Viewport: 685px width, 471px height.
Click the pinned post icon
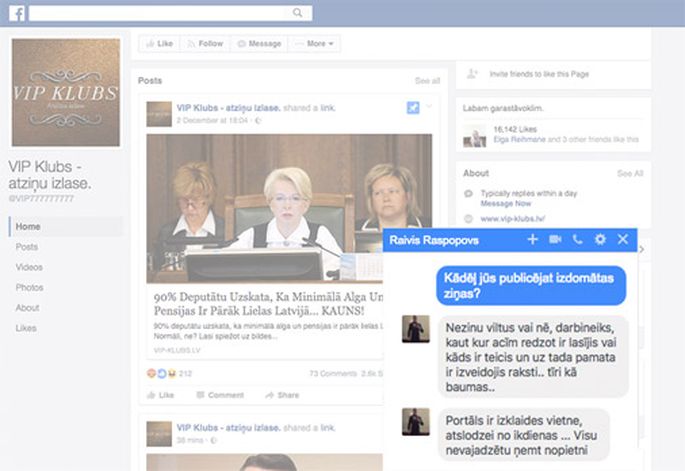point(413,107)
